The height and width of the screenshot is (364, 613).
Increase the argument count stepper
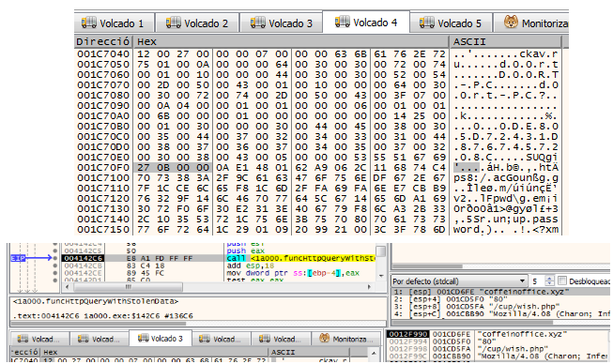(x=550, y=279)
